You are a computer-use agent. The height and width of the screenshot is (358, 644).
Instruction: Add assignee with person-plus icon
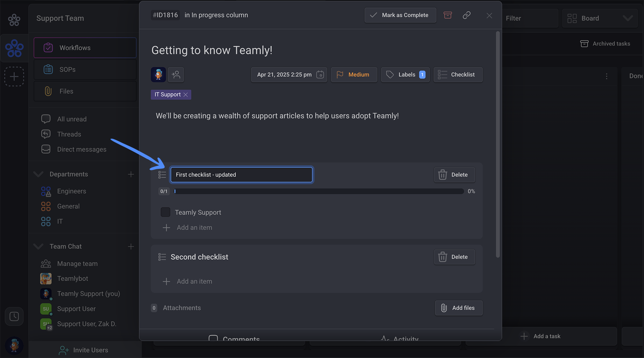coord(176,75)
